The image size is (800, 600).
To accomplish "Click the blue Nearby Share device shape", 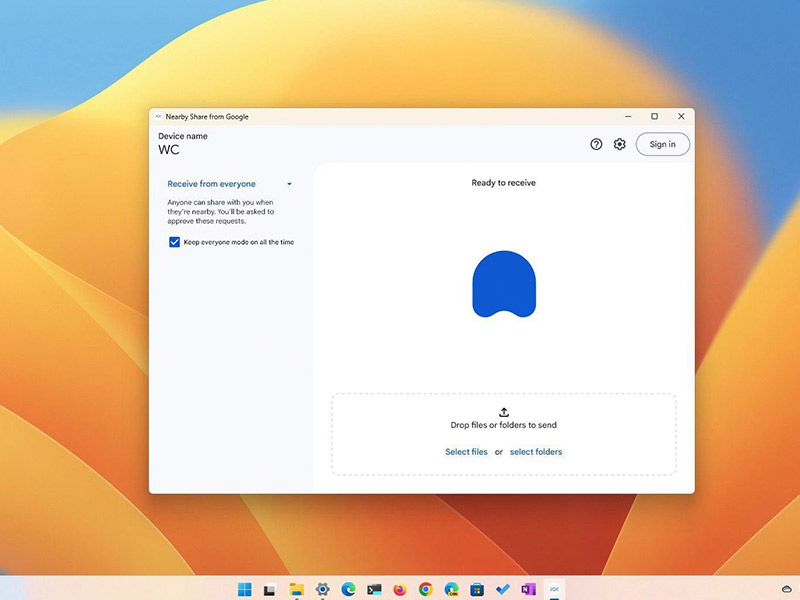I will pos(504,284).
